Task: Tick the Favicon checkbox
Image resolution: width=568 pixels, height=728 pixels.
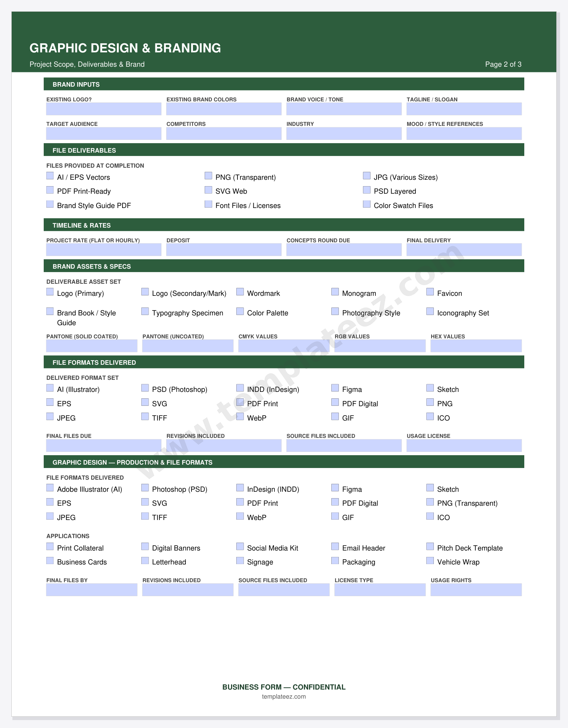Action: click(430, 292)
